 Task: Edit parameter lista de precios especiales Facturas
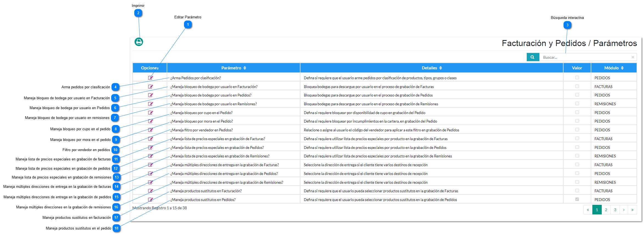150,139
